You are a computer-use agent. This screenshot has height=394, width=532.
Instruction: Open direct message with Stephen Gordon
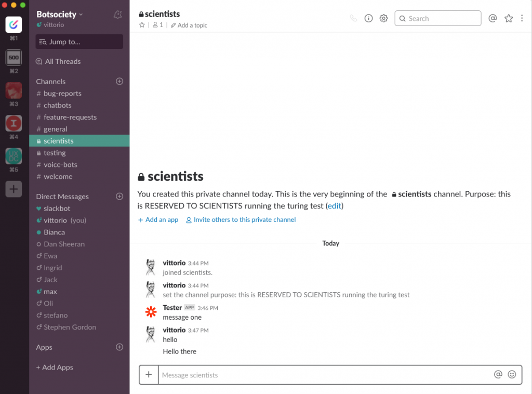tap(79, 327)
